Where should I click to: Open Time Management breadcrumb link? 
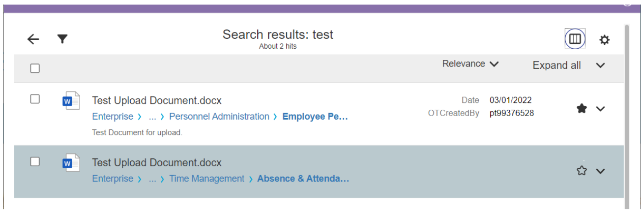tap(206, 179)
